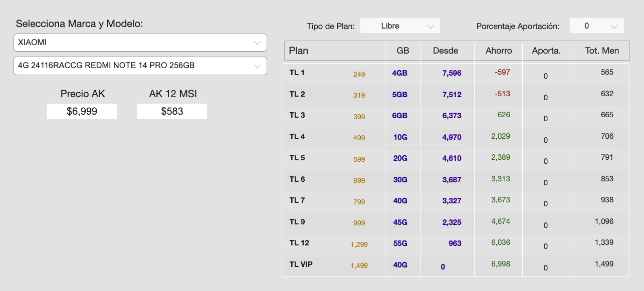The height and width of the screenshot is (291, 644).
Task: Select the TL VIP plan row
Action: 456,265
